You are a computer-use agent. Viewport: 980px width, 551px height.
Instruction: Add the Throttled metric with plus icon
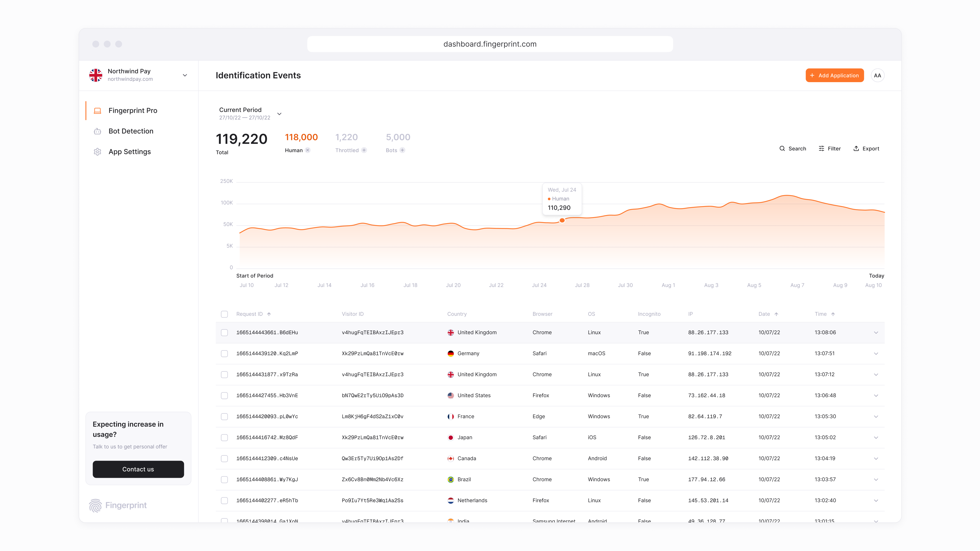[364, 150]
